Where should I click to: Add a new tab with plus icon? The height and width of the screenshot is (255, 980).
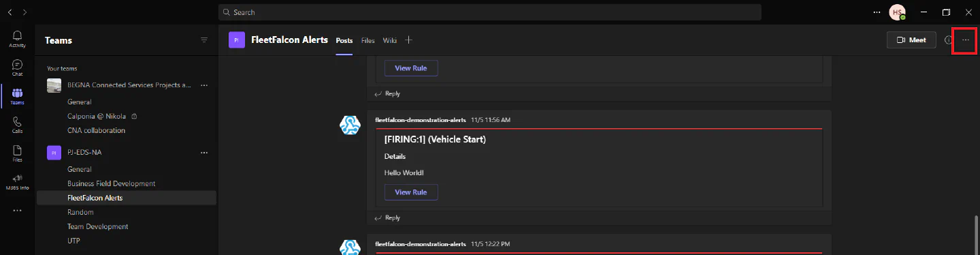(x=408, y=40)
